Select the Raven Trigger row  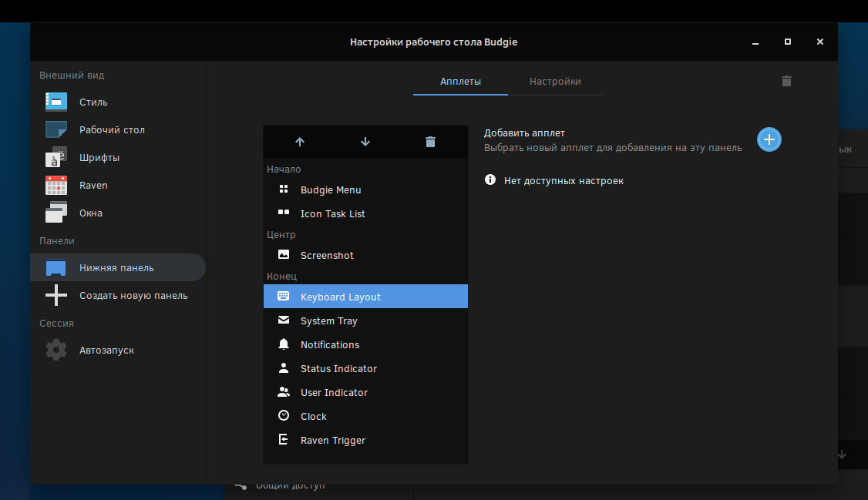tap(365, 440)
